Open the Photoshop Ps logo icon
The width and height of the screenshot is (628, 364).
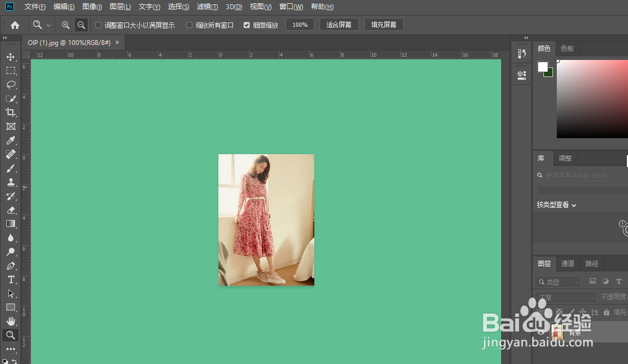(9, 7)
